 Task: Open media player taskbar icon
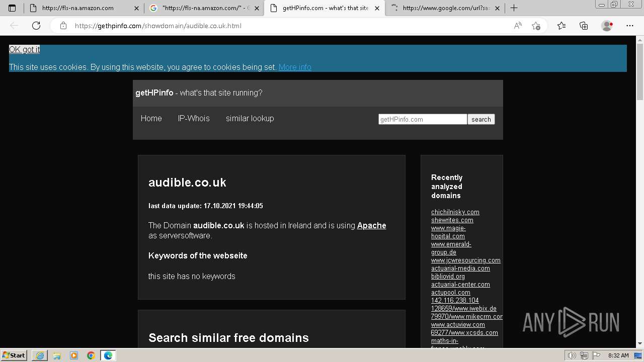[x=74, y=355]
